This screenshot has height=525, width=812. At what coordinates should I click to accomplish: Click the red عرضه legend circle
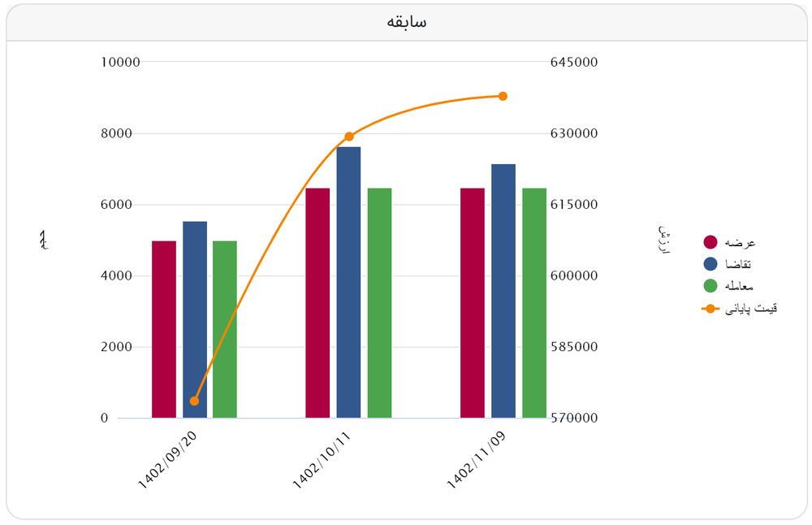point(710,242)
